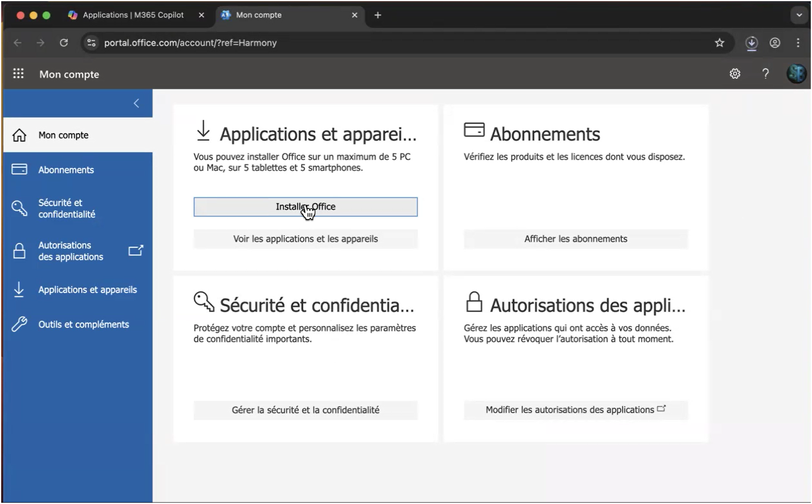This screenshot has width=812, height=504.
Task: Bookmark this page with star icon
Action: (x=719, y=42)
